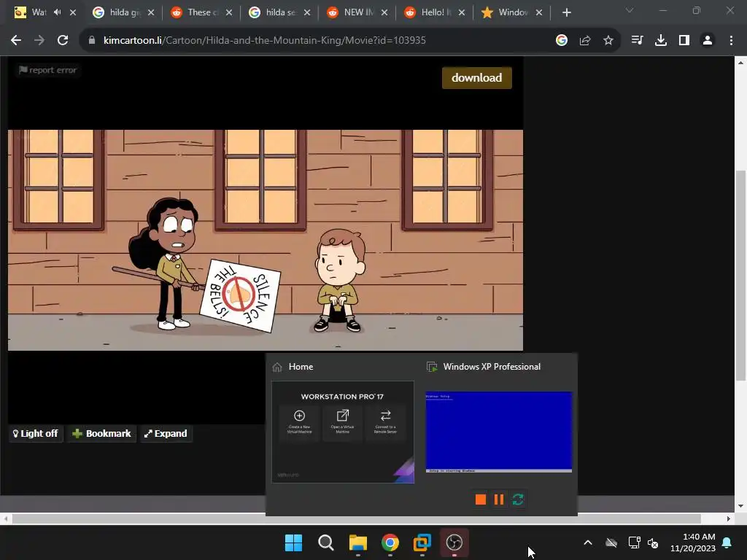Close the 'hilda gr' tab
This screenshot has height=560, width=747.
click(151, 13)
